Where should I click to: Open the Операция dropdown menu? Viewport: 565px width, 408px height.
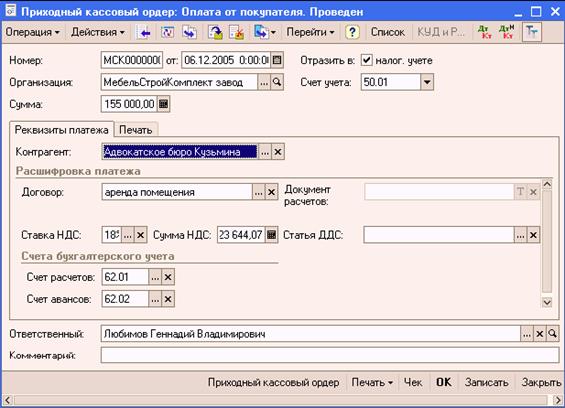[x=32, y=32]
